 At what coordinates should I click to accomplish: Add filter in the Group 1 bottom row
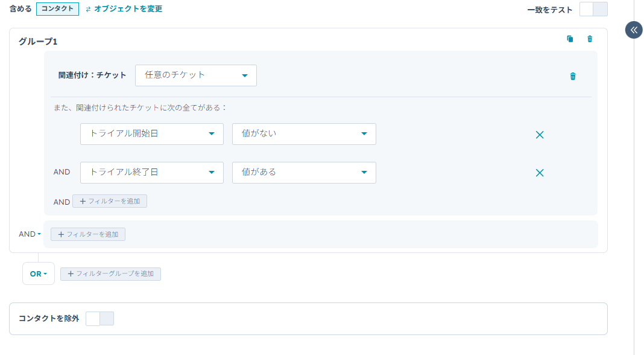click(88, 234)
